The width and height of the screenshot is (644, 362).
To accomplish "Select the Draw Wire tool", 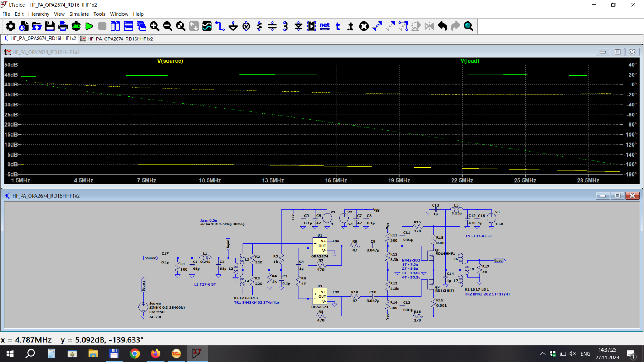I will pos(220,26).
